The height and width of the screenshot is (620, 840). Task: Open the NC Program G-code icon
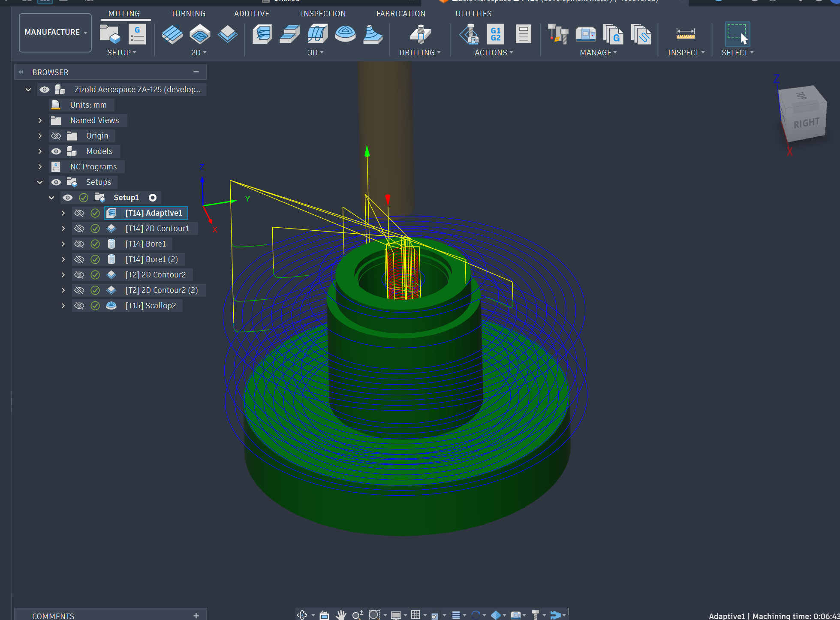[137, 34]
